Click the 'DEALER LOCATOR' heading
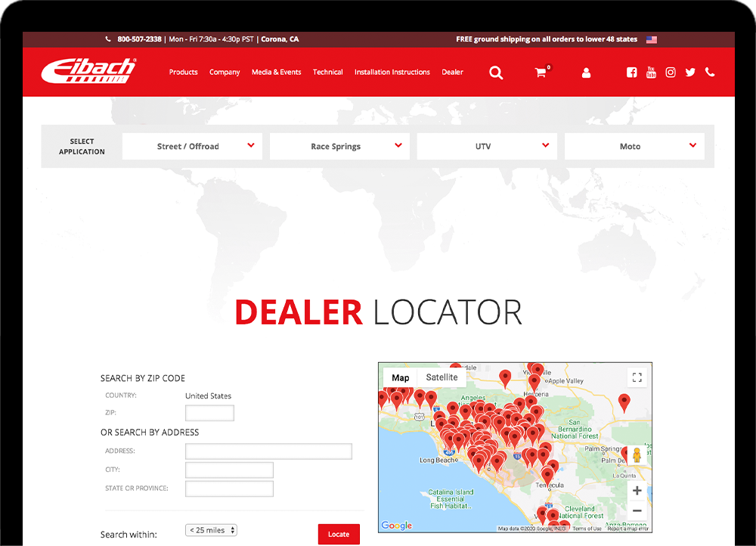The image size is (756, 546). coord(379,312)
